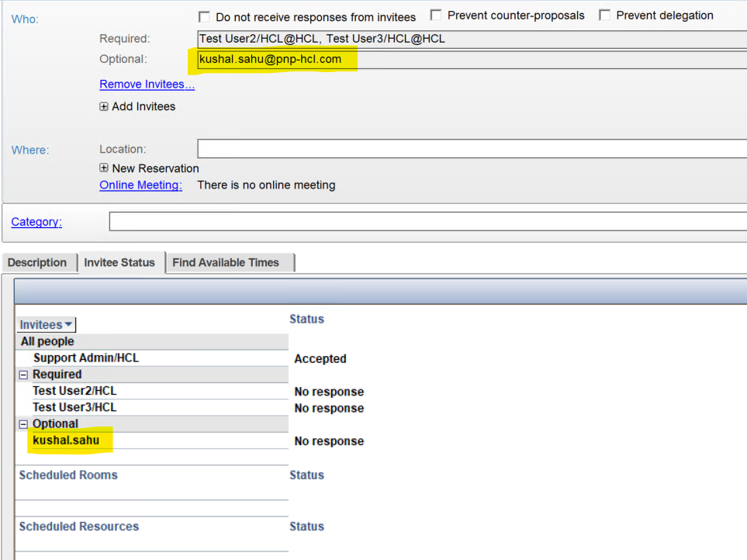Click the Remove Invitees link
747x560 pixels.
tap(147, 85)
